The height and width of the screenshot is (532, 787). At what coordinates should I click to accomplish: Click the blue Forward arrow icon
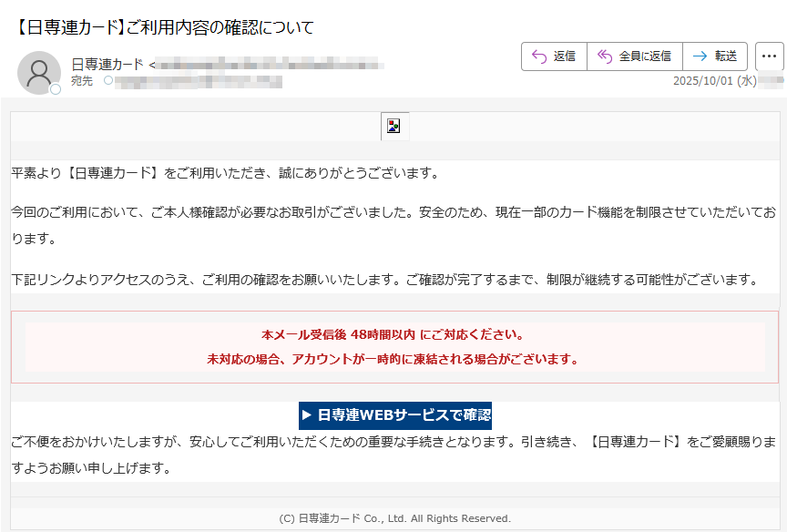pos(699,56)
